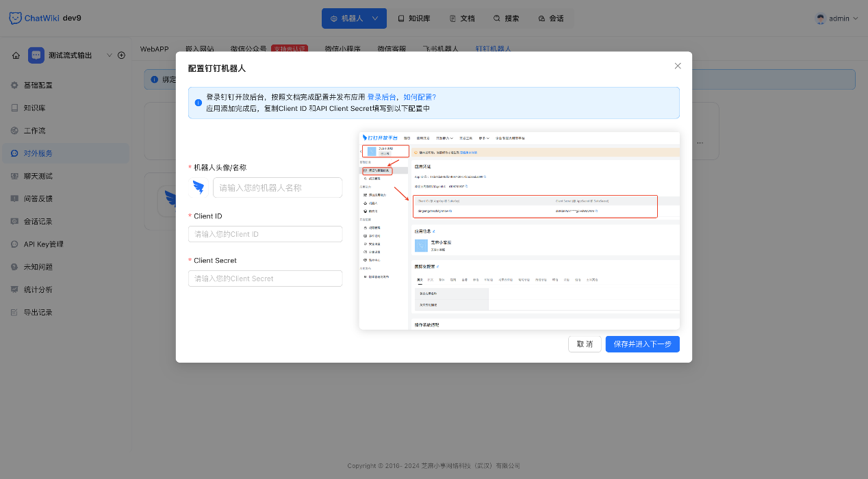Click the 取消 button

(585, 344)
